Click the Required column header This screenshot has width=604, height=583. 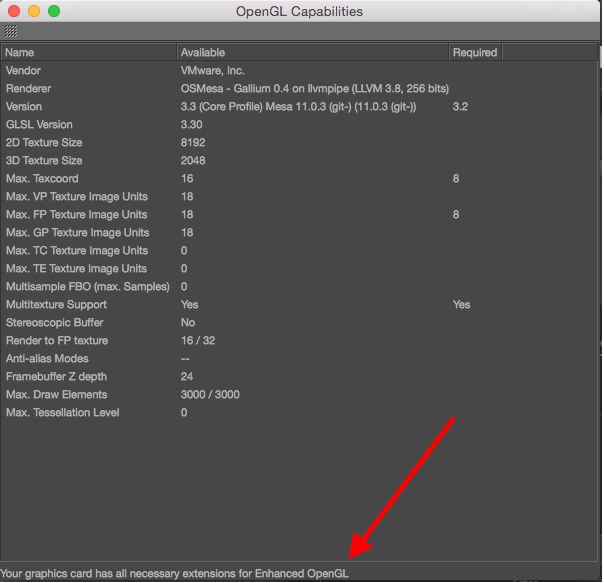475,52
